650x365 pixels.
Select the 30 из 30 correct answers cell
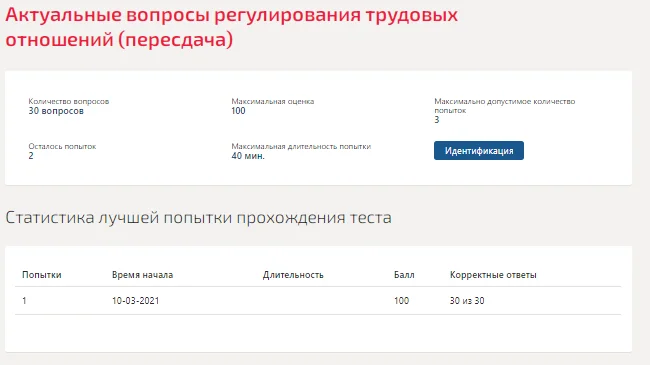point(467,301)
